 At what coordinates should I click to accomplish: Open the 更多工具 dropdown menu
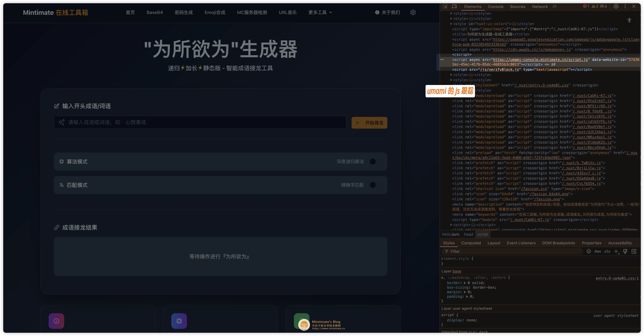click(x=320, y=12)
